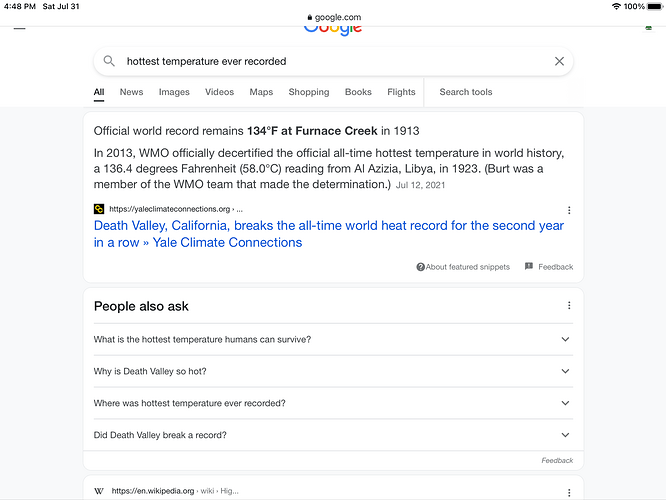Expand 'What is the hottest temperature humans can survive?'

[333, 339]
